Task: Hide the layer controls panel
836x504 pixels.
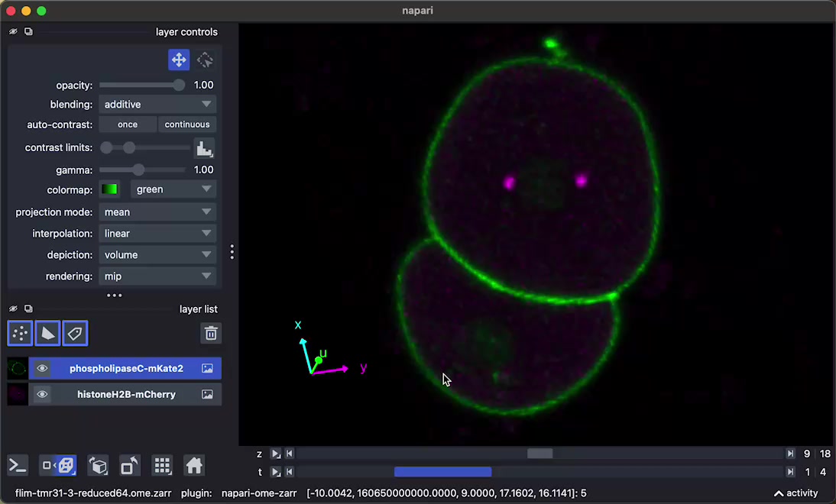Action: pos(13,32)
